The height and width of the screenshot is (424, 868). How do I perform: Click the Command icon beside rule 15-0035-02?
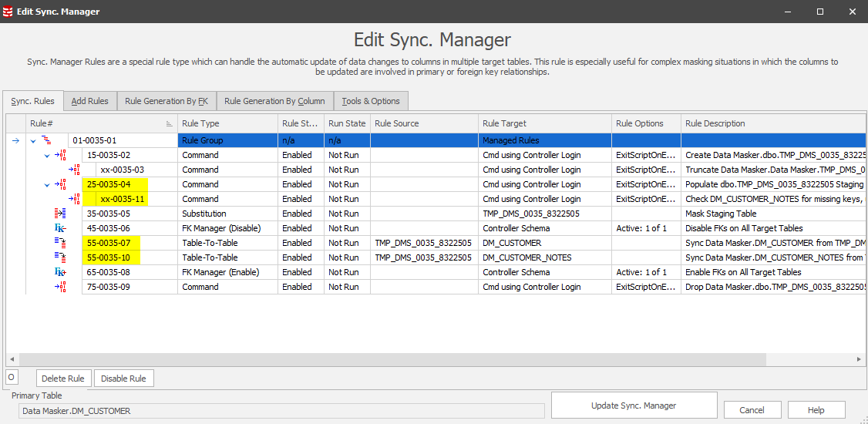coord(61,155)
